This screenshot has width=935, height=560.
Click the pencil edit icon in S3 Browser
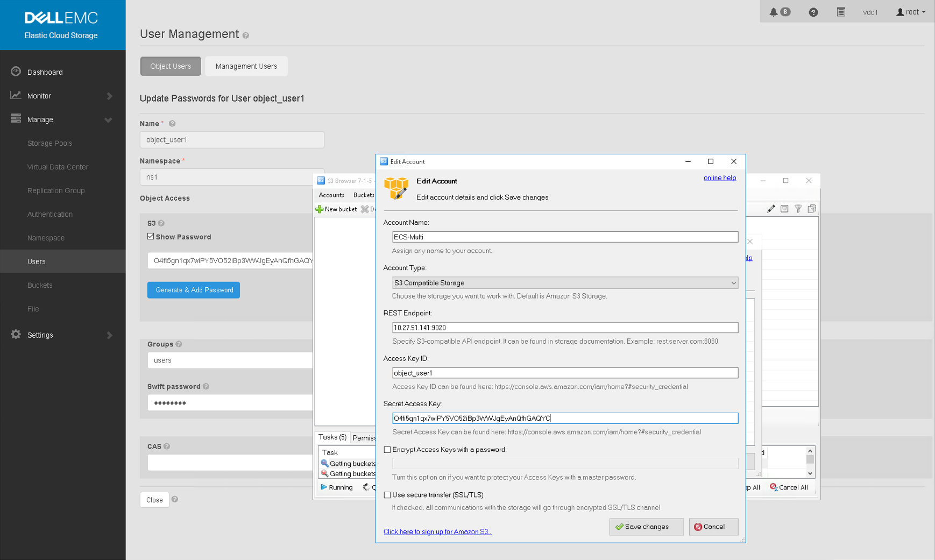(771, 209)
